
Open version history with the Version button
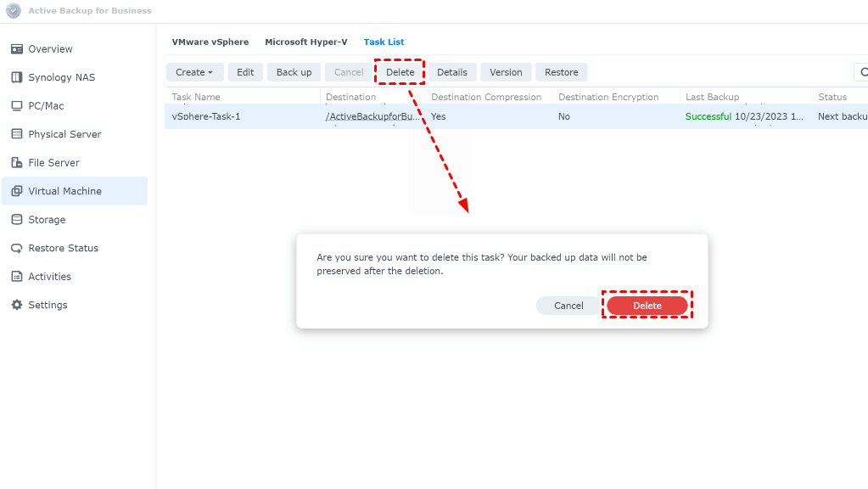pyautogui.click(x=506, y=72)
